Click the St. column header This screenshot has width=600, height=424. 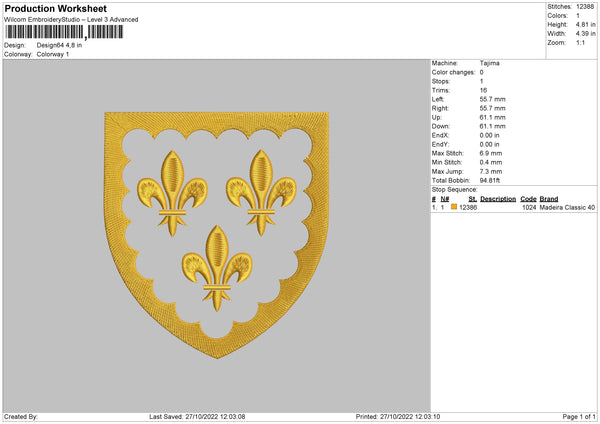(x=472, y=199)
